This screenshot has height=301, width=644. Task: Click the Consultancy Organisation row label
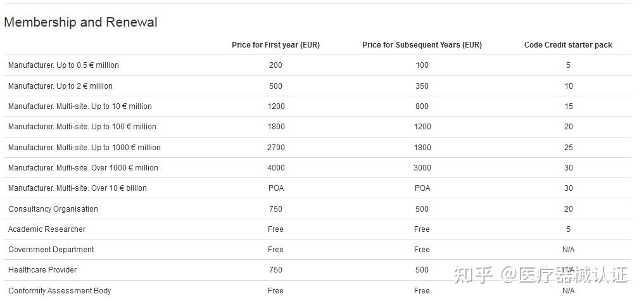(x=53, y=209)
